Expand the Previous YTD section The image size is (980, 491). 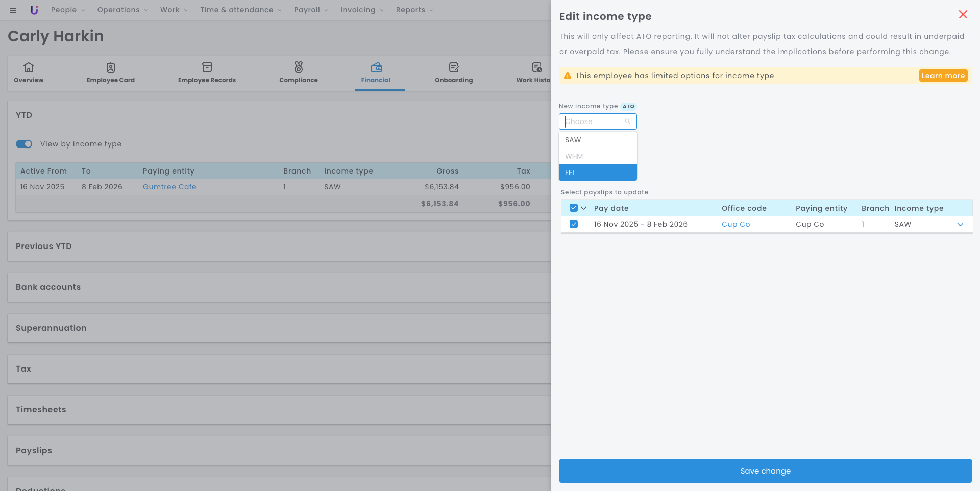point(280,247)
